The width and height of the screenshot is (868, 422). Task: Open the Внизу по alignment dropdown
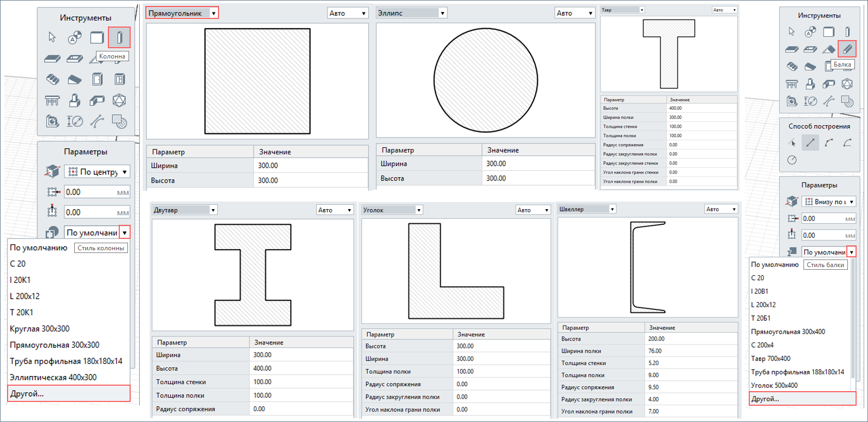[829, 202]
